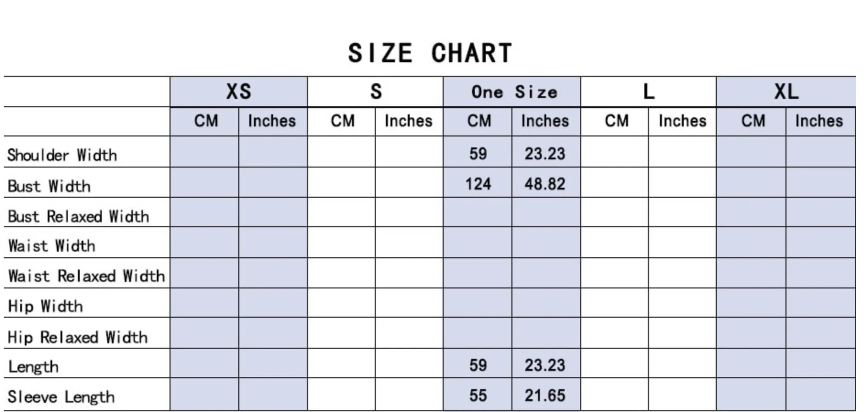Select the XS size column header
868x412 pixels.
239,92
